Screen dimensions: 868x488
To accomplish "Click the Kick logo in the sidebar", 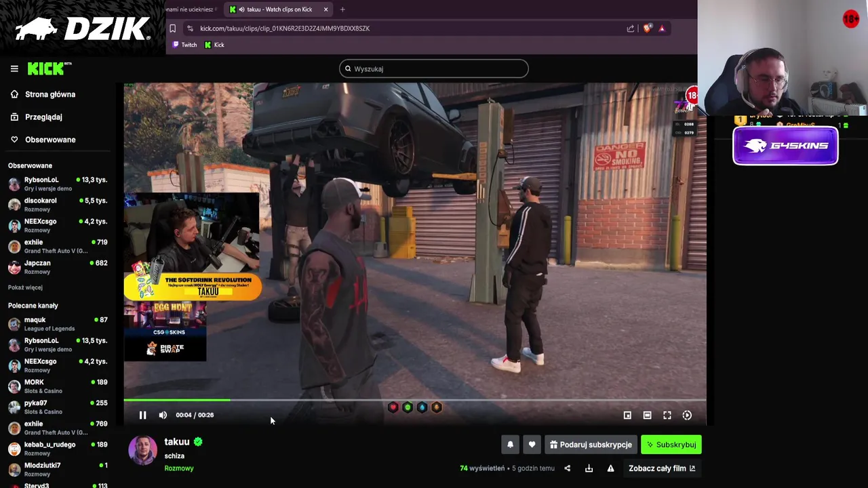I will pyautogui.click(x=49, y=68).
